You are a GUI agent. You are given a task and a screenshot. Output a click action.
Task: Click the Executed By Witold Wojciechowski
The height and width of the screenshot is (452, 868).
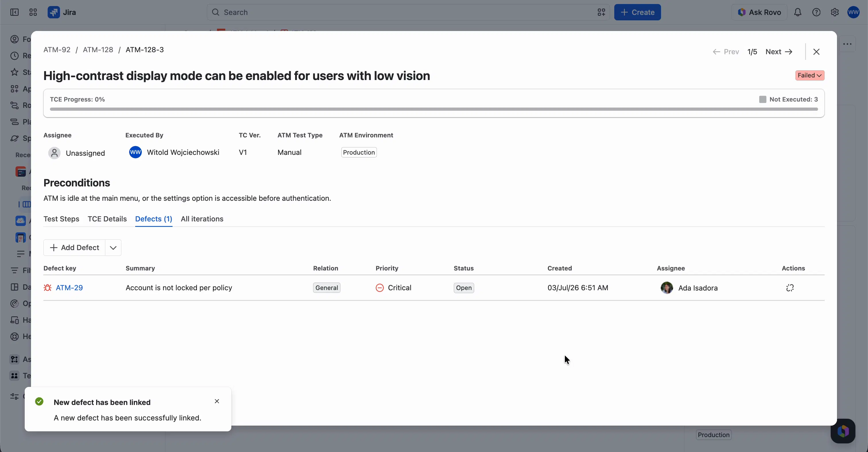tap(174, 153)
